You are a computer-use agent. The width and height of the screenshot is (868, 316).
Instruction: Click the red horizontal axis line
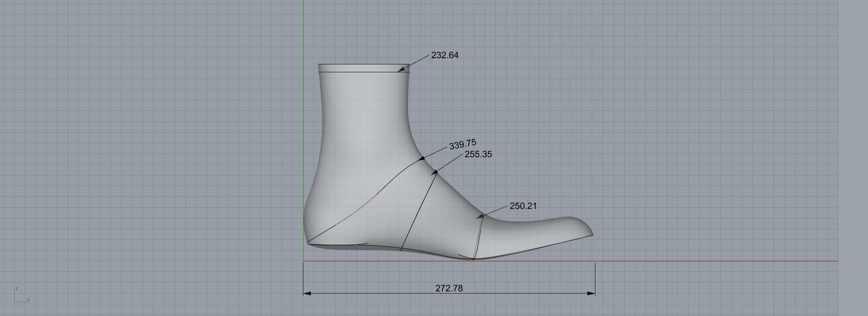pos(710,261)
